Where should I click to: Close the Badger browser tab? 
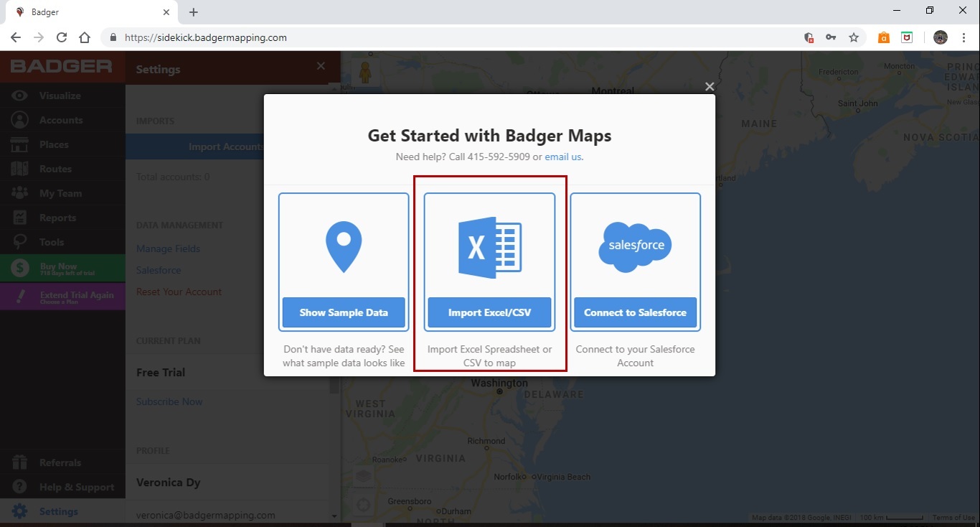point(166,12)
